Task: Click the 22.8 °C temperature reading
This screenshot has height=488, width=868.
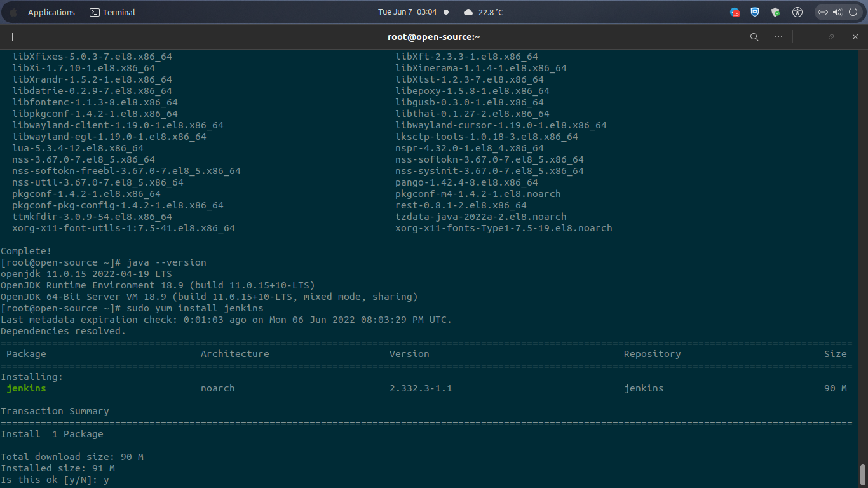Action: pos(491,12)
